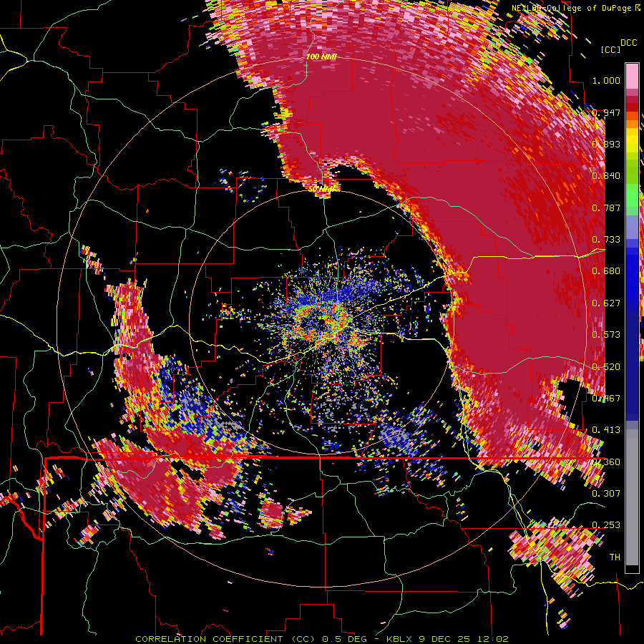Select the DCC product label above the legend
644x644 pixels.
pos(629,43)
